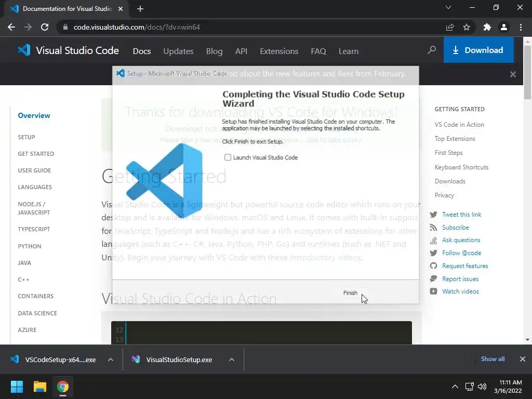Expand the SETUP sidebar section

(x=26, y=137)
